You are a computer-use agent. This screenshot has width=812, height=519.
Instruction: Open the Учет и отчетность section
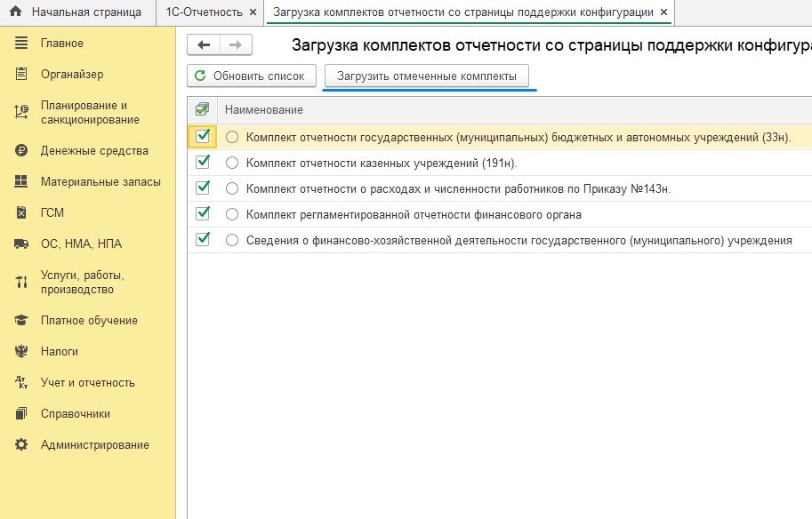(87, 382)
